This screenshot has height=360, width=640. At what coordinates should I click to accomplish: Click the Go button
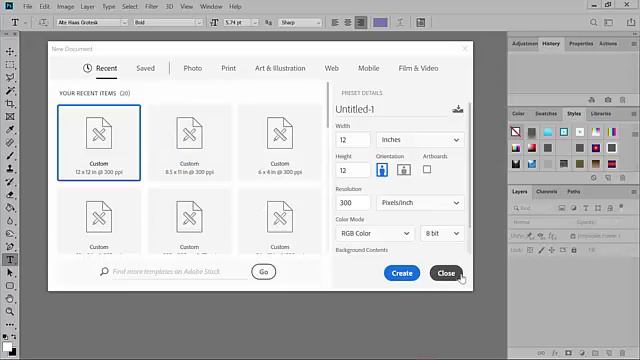[x=264, y=272]
